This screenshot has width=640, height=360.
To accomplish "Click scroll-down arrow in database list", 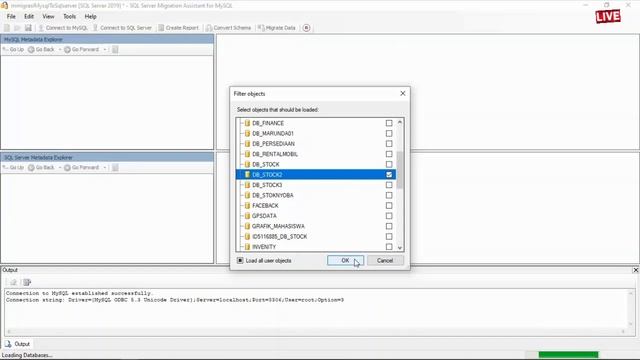I will [400, 247].
